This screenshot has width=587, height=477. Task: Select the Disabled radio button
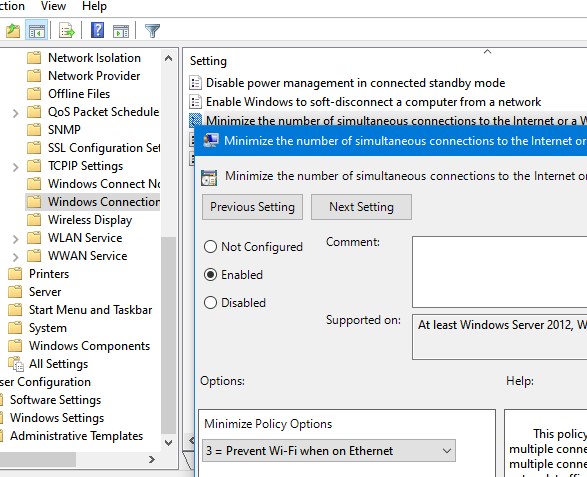(210, 302)
